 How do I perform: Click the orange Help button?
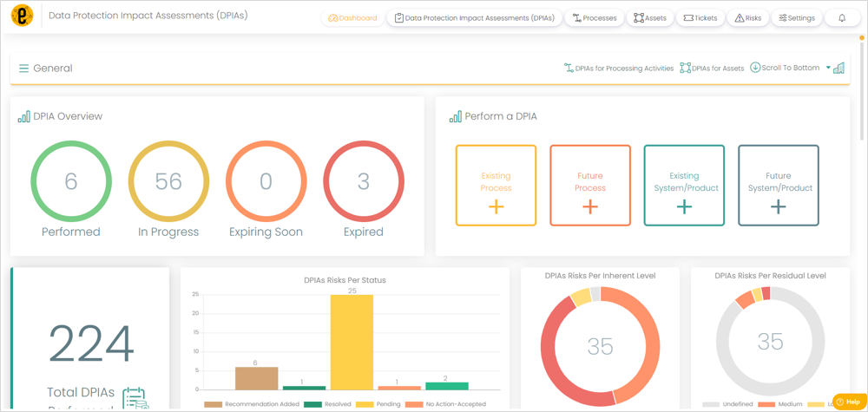click(848, 402)
